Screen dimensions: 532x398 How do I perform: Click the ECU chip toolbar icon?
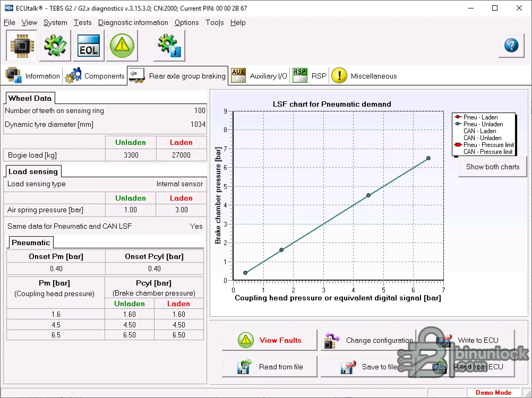pyautogui.click(x=22, y=46)
